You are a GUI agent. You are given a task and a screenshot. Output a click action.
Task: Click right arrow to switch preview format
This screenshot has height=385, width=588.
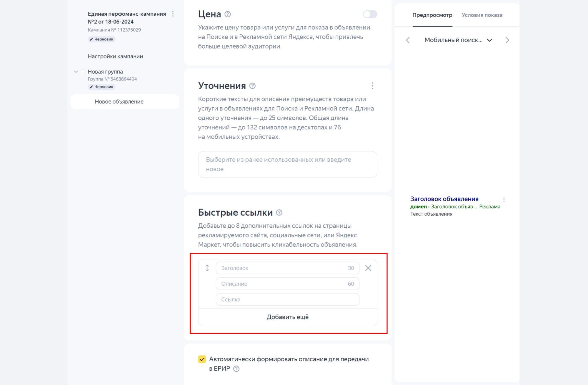tap(507, 40)
